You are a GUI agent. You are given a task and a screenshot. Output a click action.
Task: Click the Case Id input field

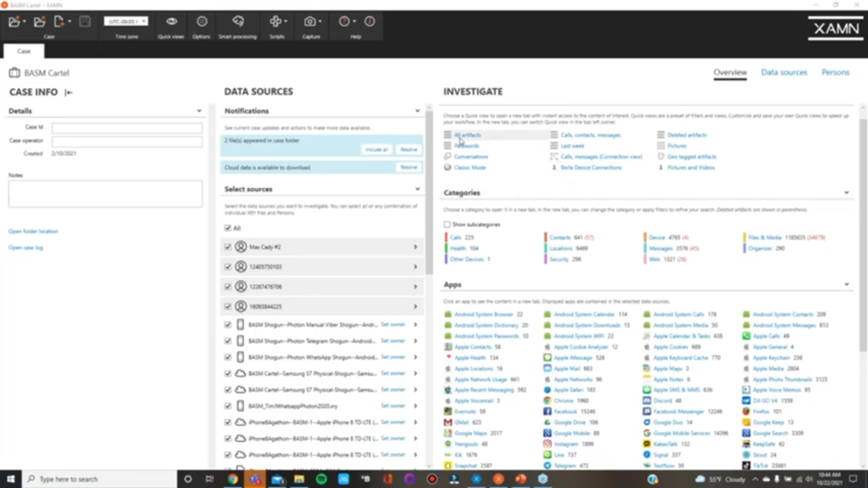click(x=127, y=128)
